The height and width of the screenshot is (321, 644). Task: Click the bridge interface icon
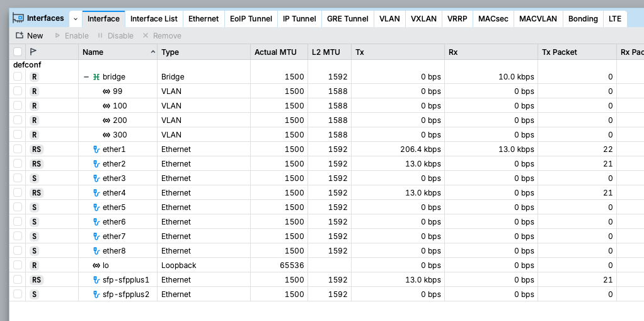pos(96,77)
